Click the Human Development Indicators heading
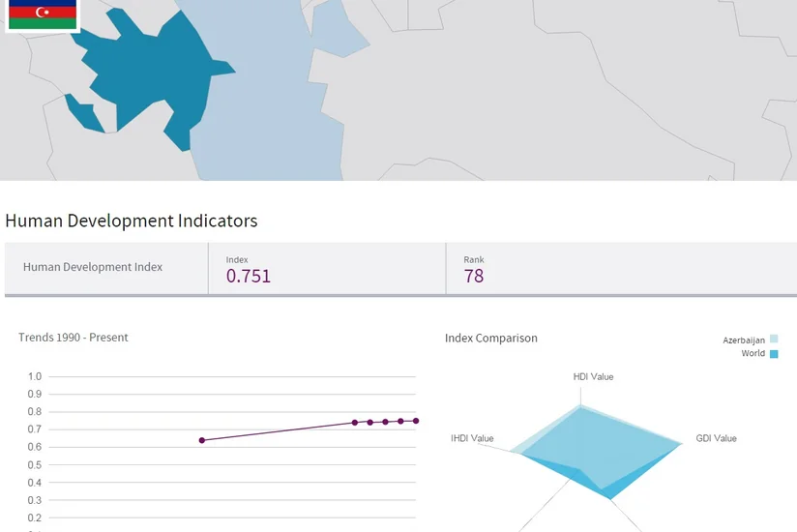 click(132, 221)
